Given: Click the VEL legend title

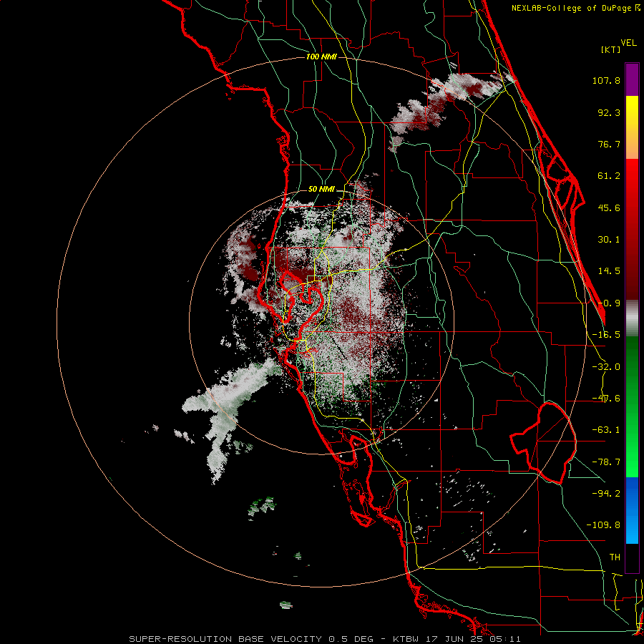Looking at the screenshot, I should pos(628,43).
